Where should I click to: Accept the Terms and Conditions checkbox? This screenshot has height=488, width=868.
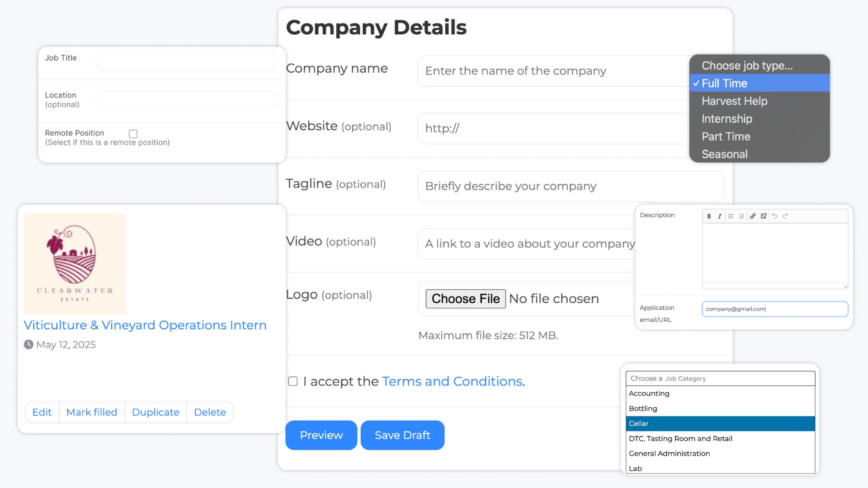point(293,381)
